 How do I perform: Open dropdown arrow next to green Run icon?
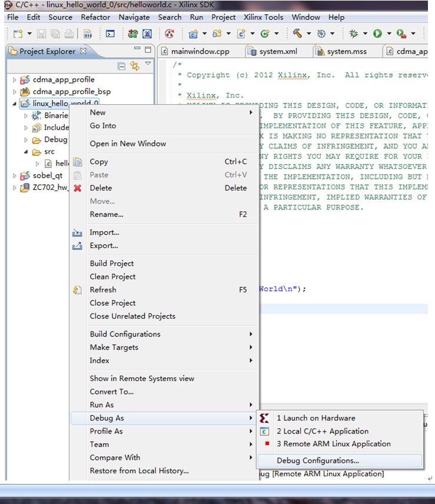tap(389, 34)
